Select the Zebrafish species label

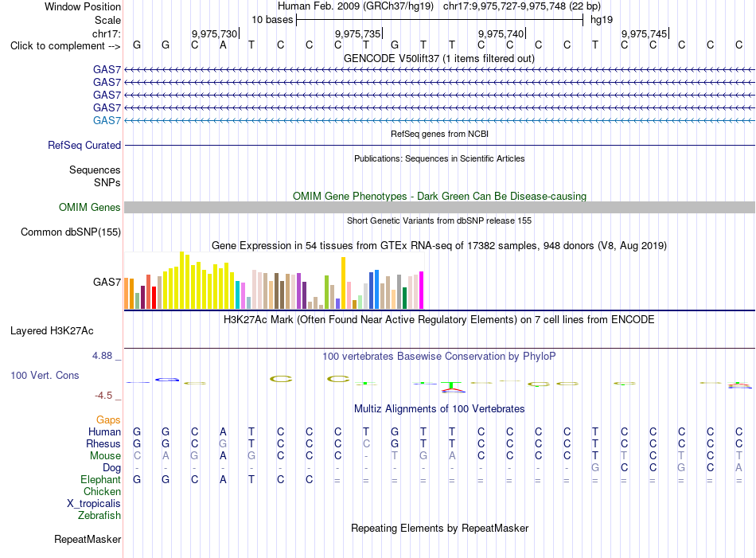[x=99, y=516]
